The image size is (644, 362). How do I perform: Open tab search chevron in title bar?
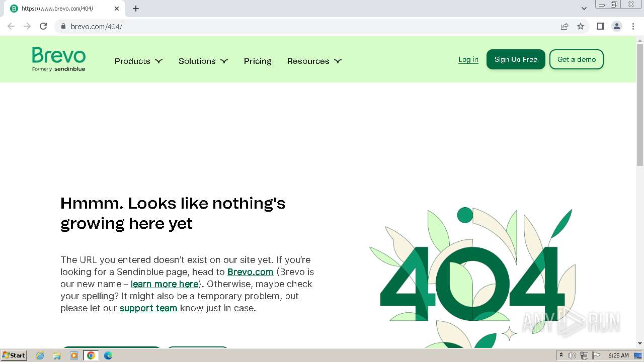[584, 9]
